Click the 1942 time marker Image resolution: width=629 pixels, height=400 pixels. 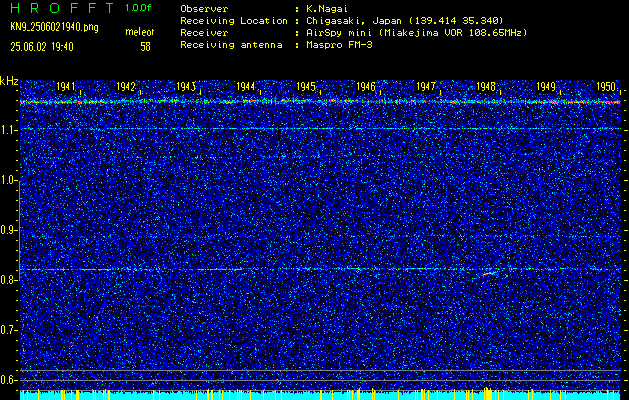pos(126,87)
